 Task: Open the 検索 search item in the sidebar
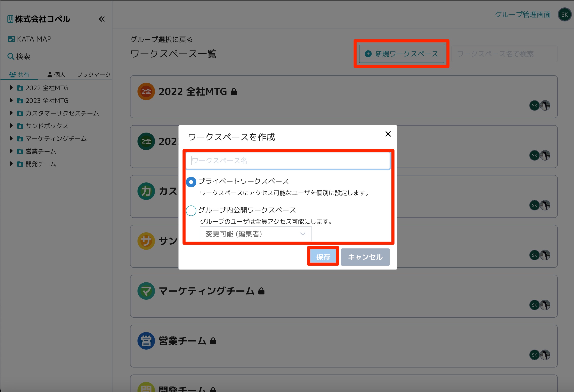(19, 56)
